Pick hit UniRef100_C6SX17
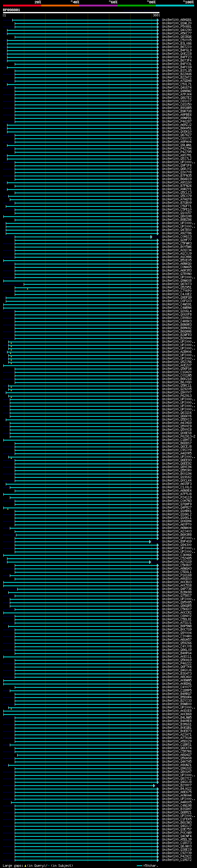Viewport: 197px width, 868px height. tap(176, 101)
